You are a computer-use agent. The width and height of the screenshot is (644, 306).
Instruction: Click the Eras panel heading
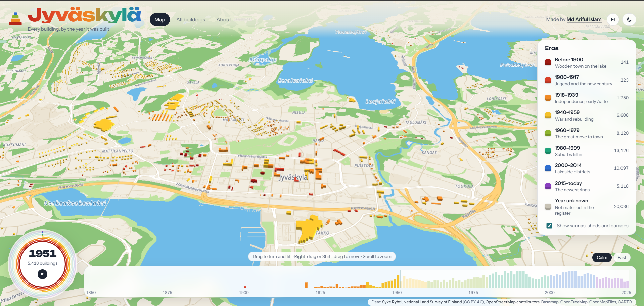tap(552, 48)
